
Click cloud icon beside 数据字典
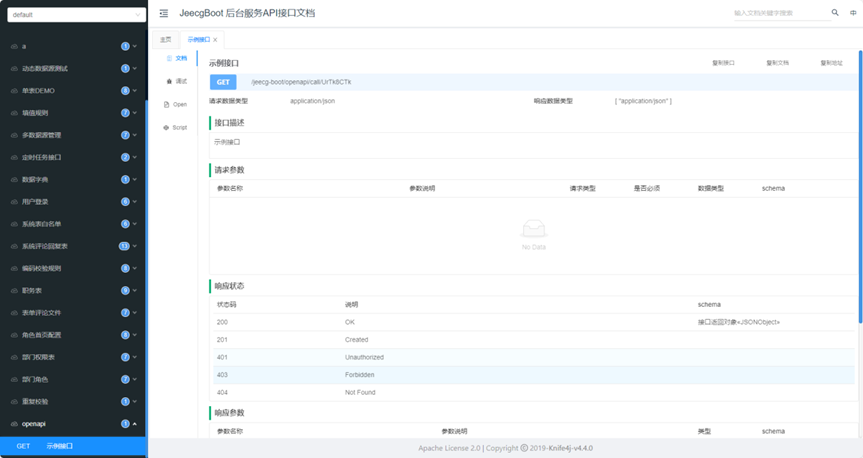[14, 179]
